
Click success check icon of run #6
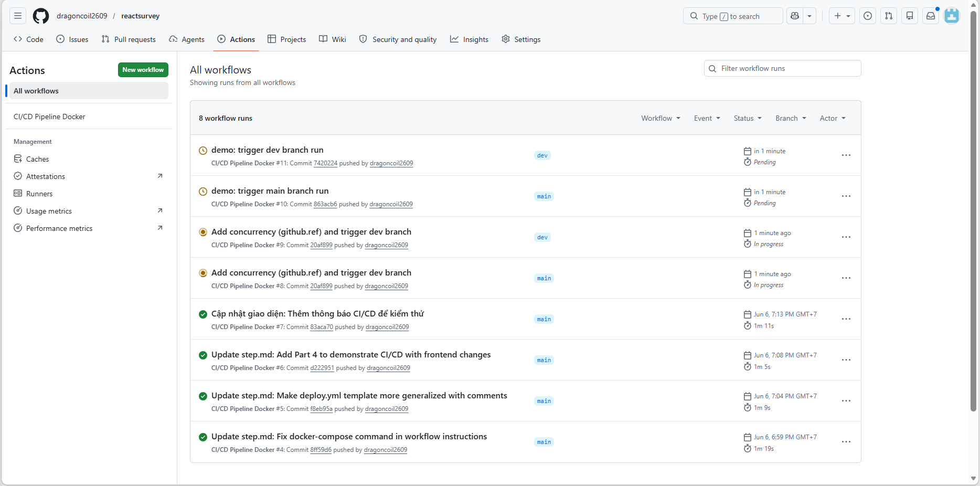click(203, 355)
